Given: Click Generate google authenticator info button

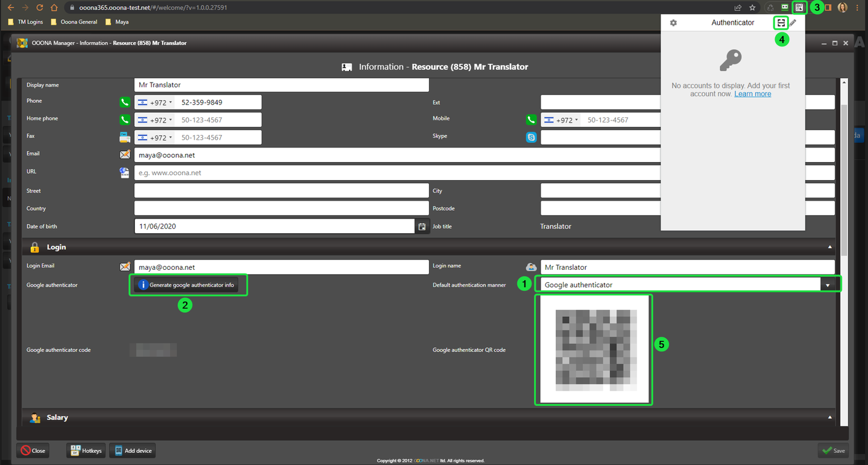Looking at the screenshot, I should 186,285.
